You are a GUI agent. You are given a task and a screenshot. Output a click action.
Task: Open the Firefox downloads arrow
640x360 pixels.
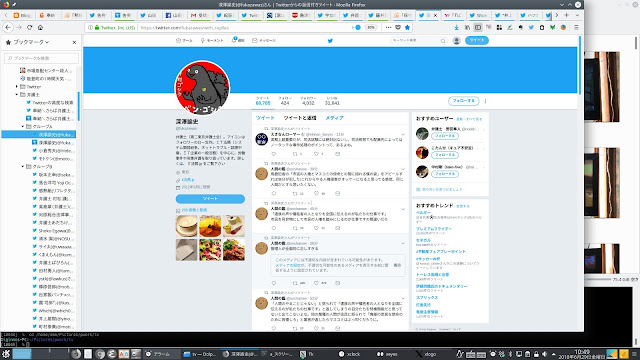pos(456,27)
